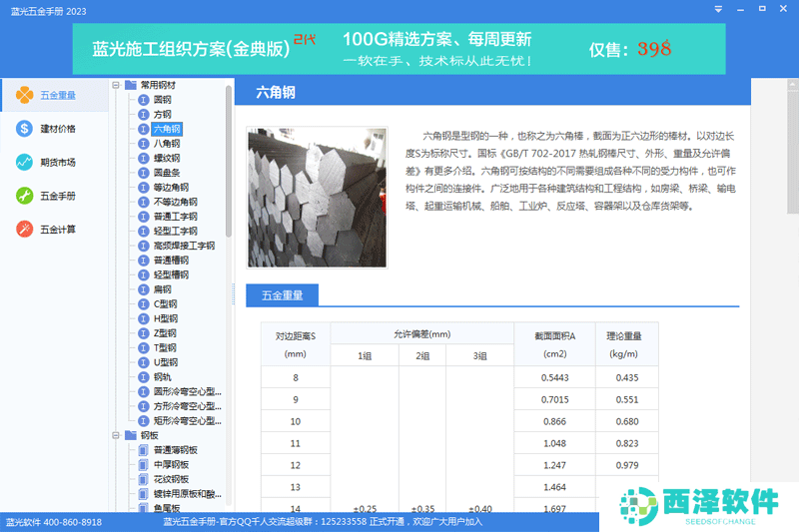Click the 蓝光软件 400-860-8918 status text
This screenshot has height=532, width=799.
(54, 522)
